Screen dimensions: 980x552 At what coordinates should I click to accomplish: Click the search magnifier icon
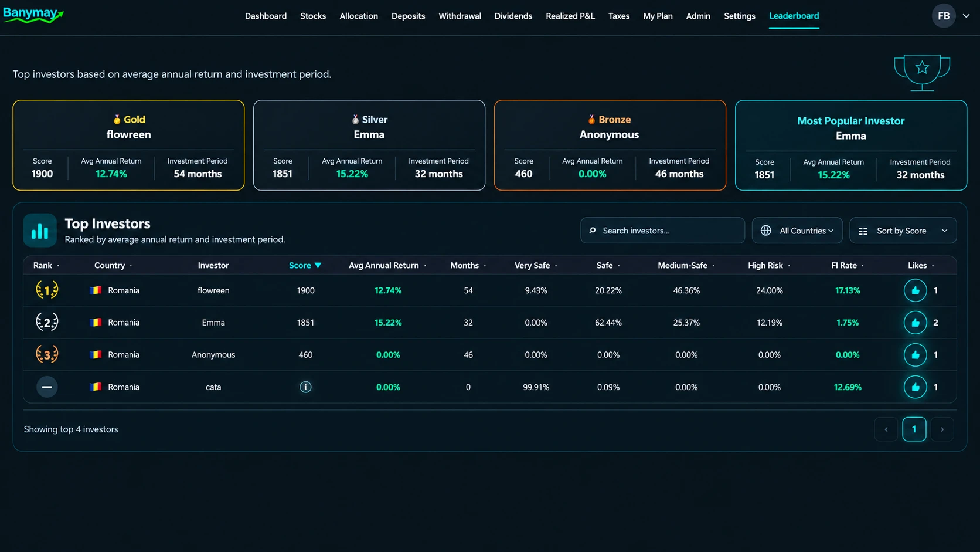[593, 231]
